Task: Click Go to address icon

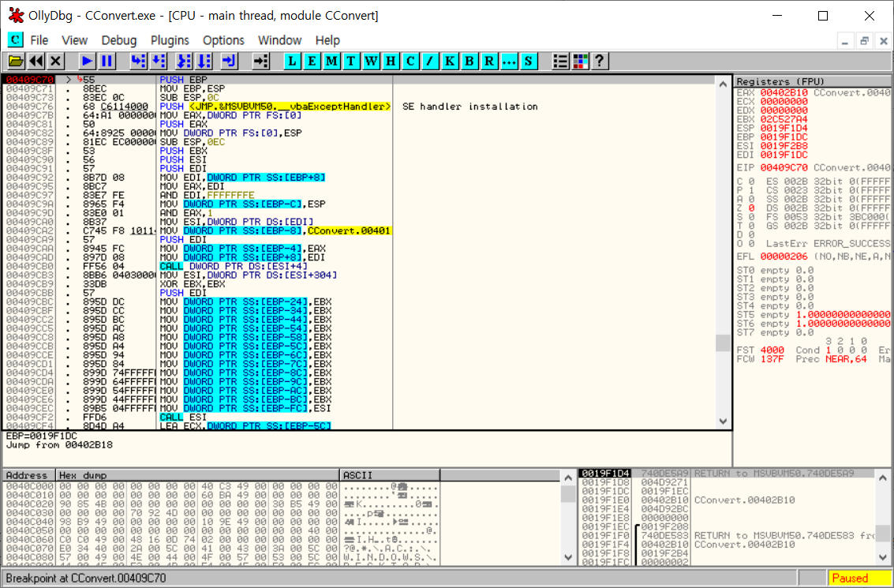Action: pos(260,61)
